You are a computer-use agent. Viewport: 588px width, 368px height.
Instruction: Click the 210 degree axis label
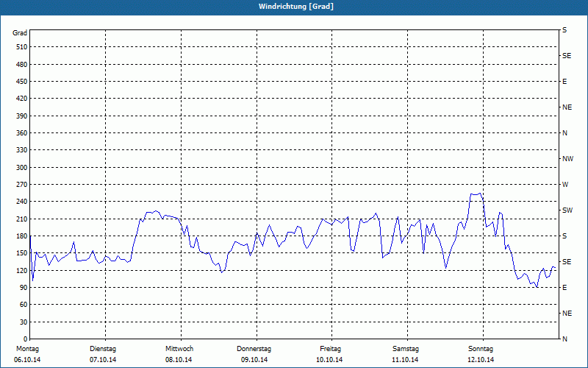[x=22, y=219]
